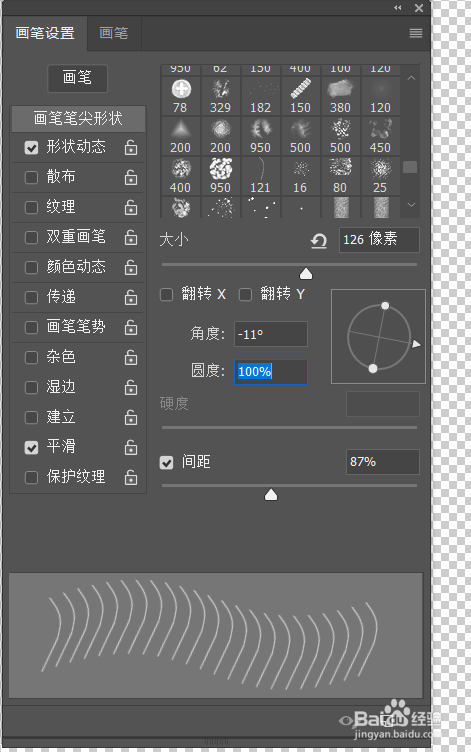Select brush preset 25

click(x=380, y=176)
